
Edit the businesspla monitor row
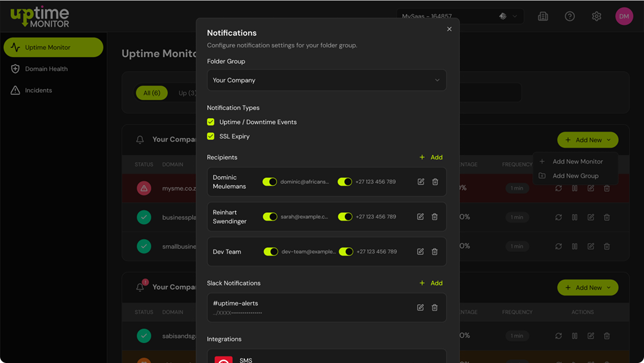[591, 217]
